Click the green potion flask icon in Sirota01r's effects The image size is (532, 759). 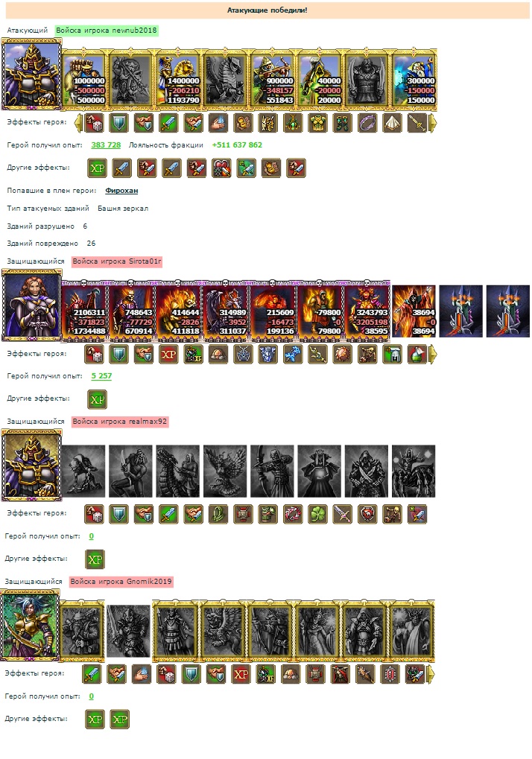tap(417, 355)
